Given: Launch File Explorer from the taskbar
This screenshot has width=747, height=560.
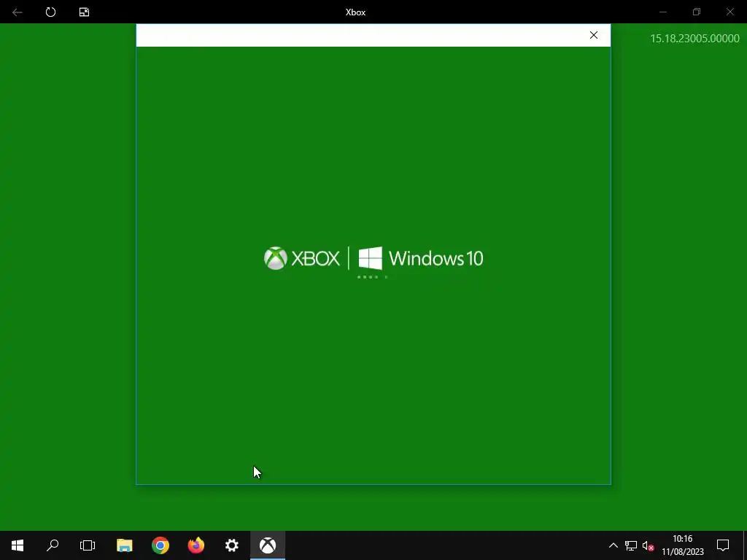Looking at the screenshot, I should pyautogui.click(x=124, y=545).
